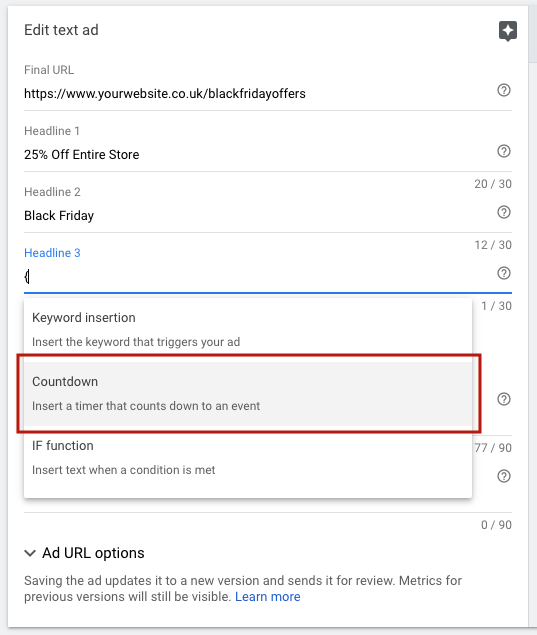The width and height of the screenshot is (537, 635).
Task: Select Keyword insertion from the dropdown
Action: click(248, 330)
